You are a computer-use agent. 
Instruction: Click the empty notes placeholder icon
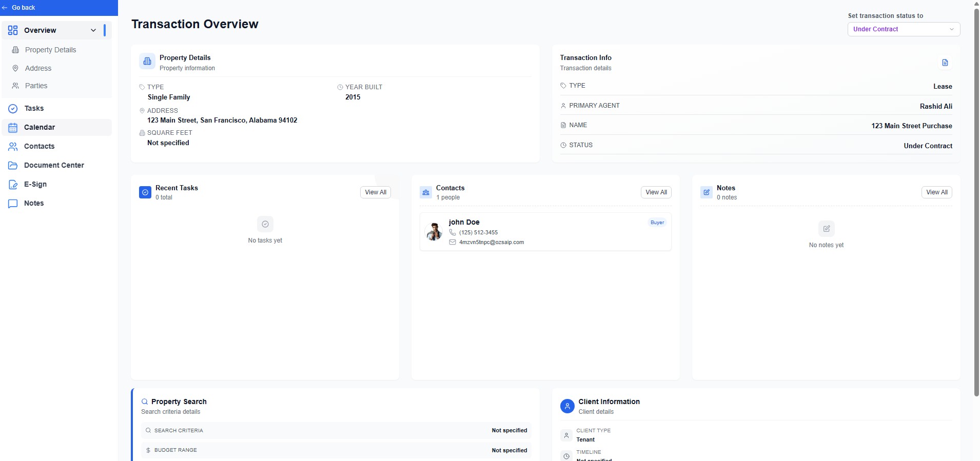point(827,229)
